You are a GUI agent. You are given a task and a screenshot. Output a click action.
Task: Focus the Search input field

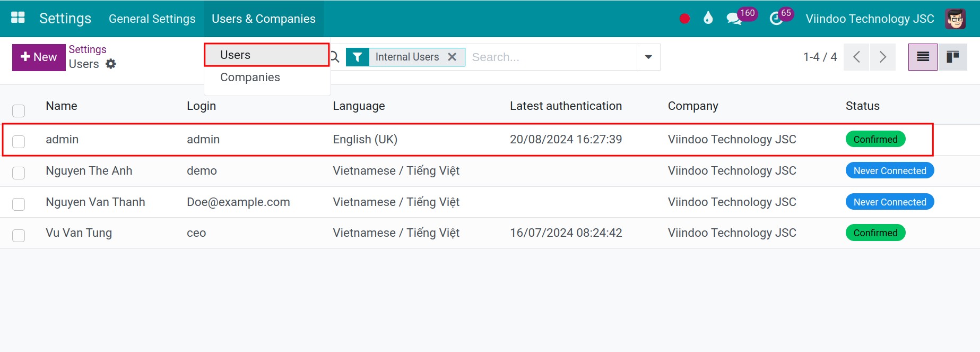pos(552,57)
